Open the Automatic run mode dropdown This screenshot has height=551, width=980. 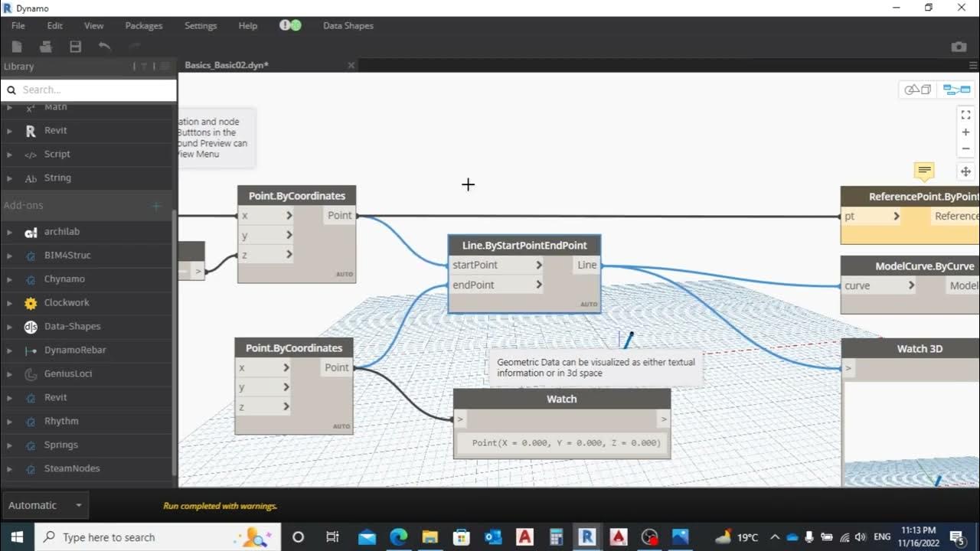44,505
